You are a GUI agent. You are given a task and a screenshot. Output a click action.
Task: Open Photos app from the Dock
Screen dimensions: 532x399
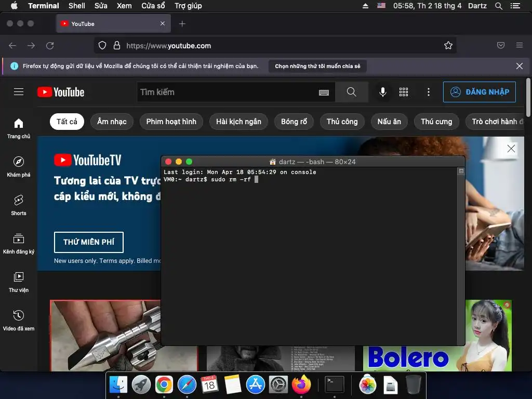tap(368, 385)
